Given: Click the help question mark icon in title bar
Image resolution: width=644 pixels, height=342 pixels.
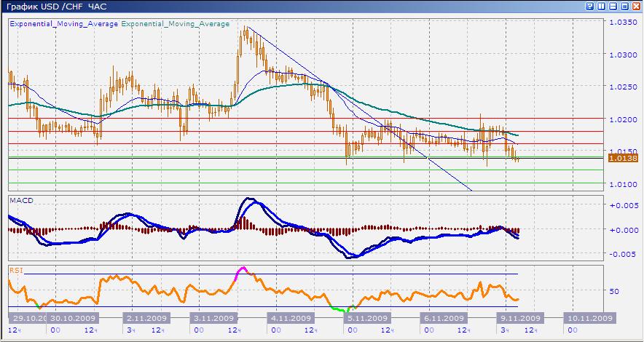Looking at the screenshot, I should coord(589,6).
